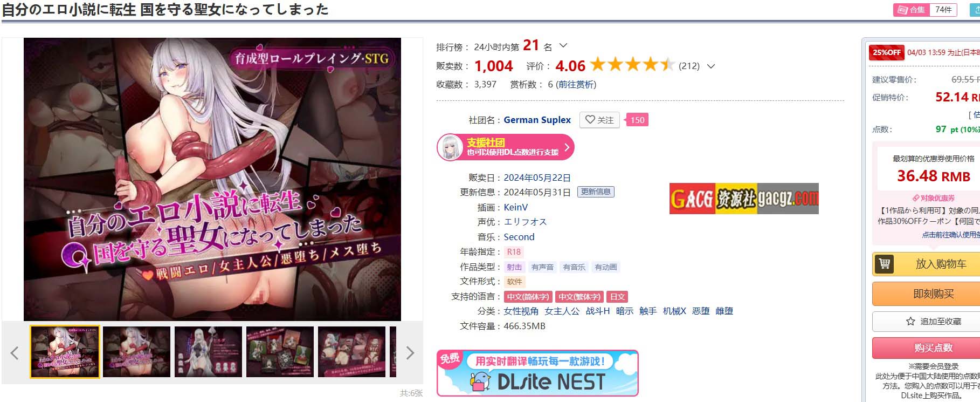Select the 触手 category tag

(x=648, y=311)
